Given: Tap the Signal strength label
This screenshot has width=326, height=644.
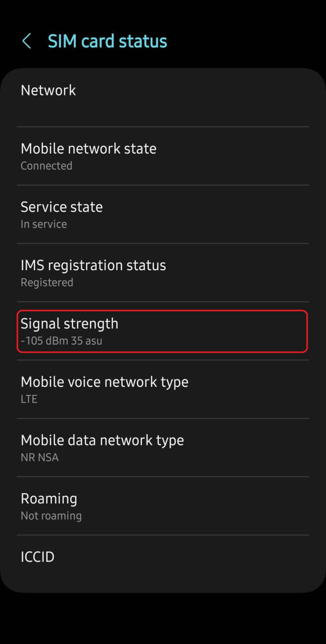Looking at the screenshot, I should click(x=70, y=323).
